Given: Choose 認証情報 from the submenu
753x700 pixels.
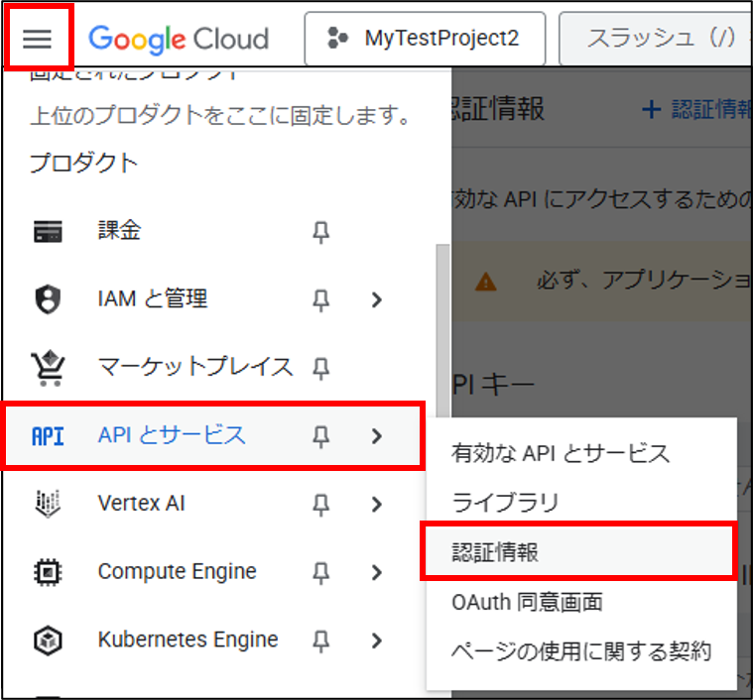Looking at the screenshot, I should click(x=577, y=551).
